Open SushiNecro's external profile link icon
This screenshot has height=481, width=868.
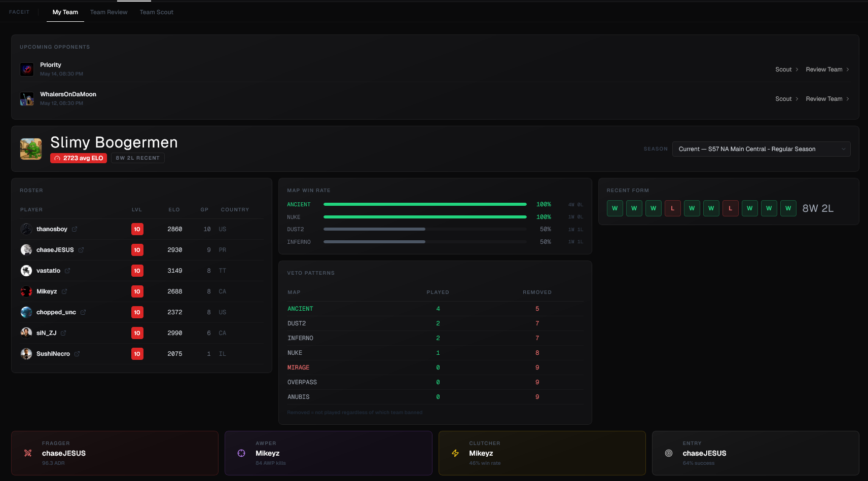coord(77,354)
